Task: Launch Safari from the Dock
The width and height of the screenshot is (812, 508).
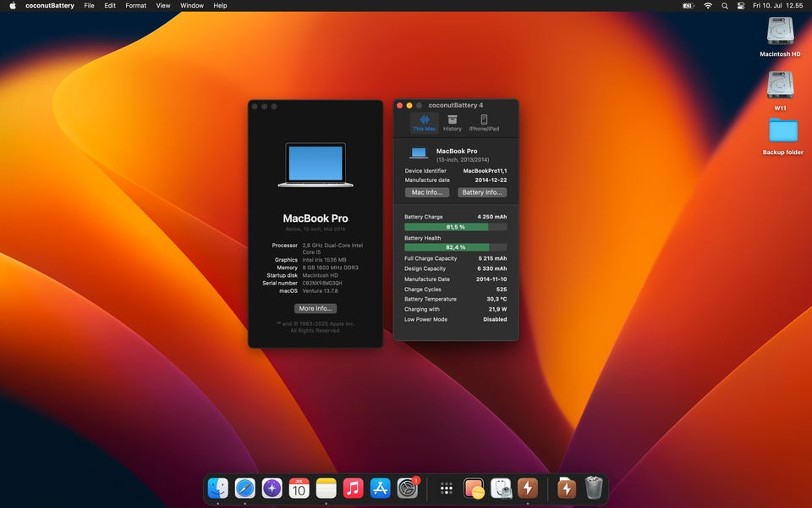Action: coord(245,489)
